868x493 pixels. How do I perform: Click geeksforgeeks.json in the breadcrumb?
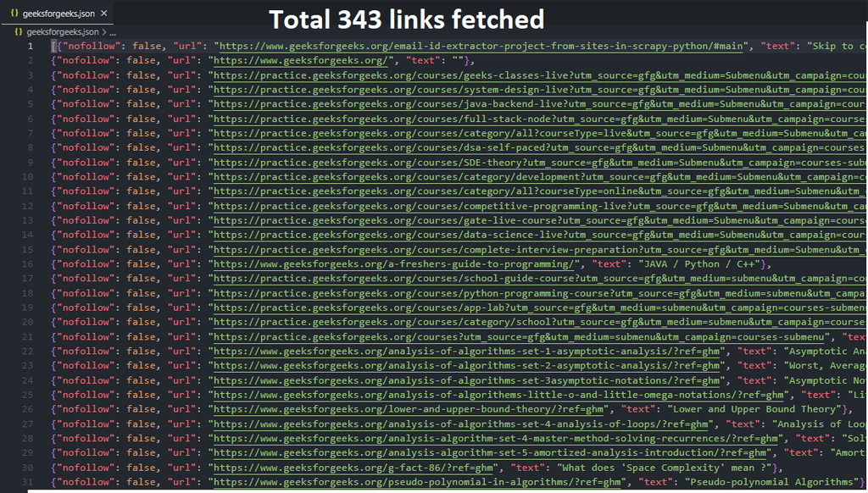(x=63, y=31)
